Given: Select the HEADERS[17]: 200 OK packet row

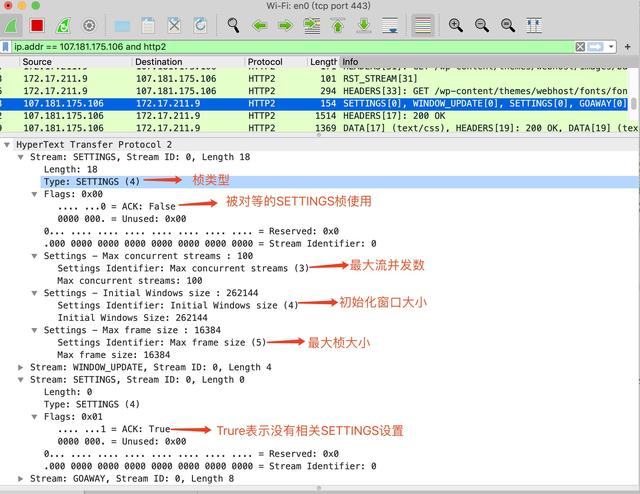Looking at the screenshot, I should tap(313, 116).
